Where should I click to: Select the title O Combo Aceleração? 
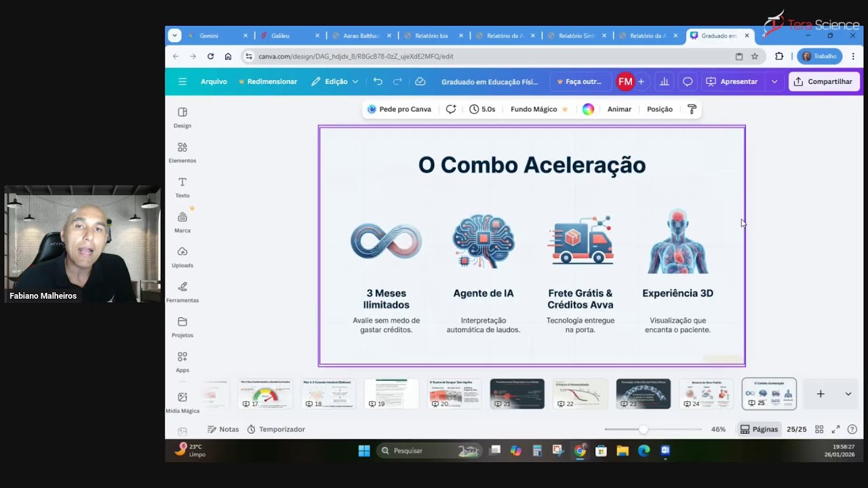pyautogui.click(x=532, y=165)
